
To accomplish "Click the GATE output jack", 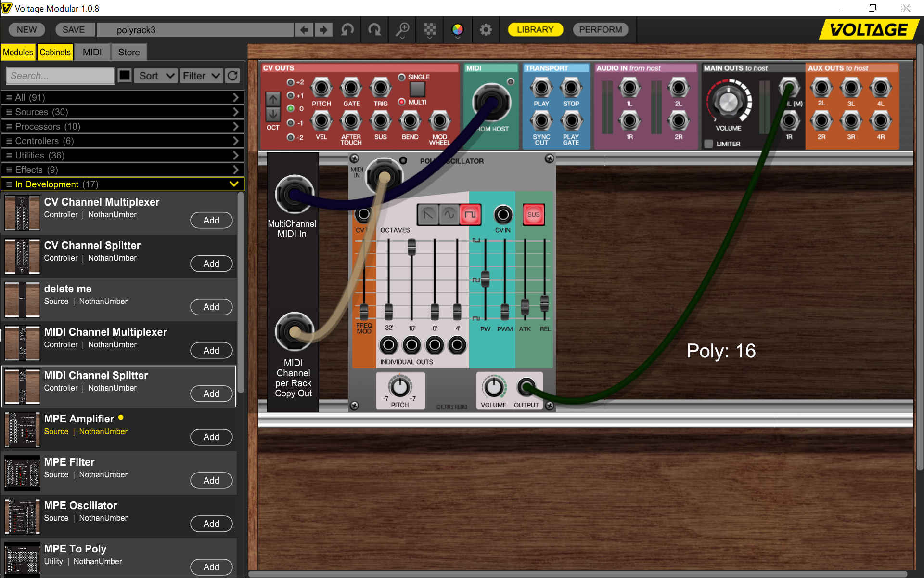I will tap(351, 88).
